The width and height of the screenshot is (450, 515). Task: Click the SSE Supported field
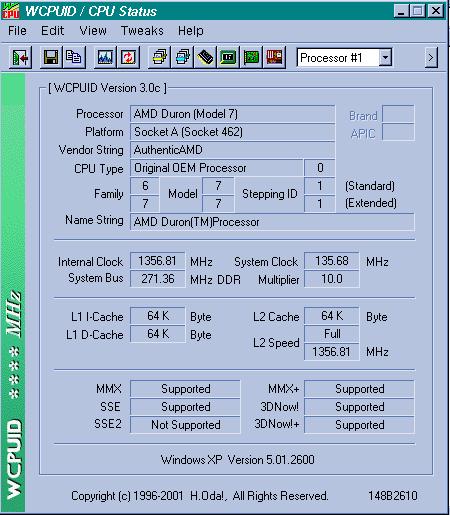[x=185, y=407]
